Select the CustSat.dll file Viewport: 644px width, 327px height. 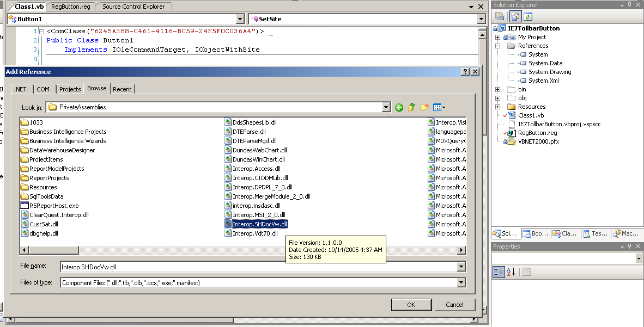tap(40, 224)
